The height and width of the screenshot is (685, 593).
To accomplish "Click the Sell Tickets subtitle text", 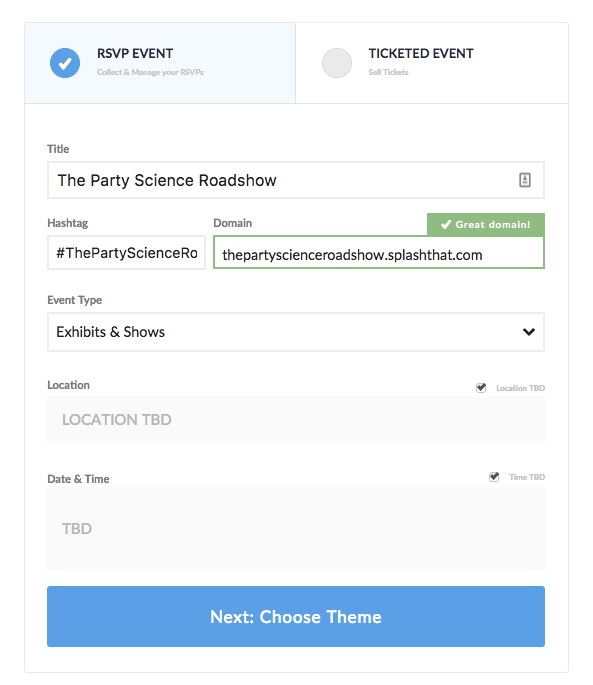I will pyautogui.click(x=388, y=72).
